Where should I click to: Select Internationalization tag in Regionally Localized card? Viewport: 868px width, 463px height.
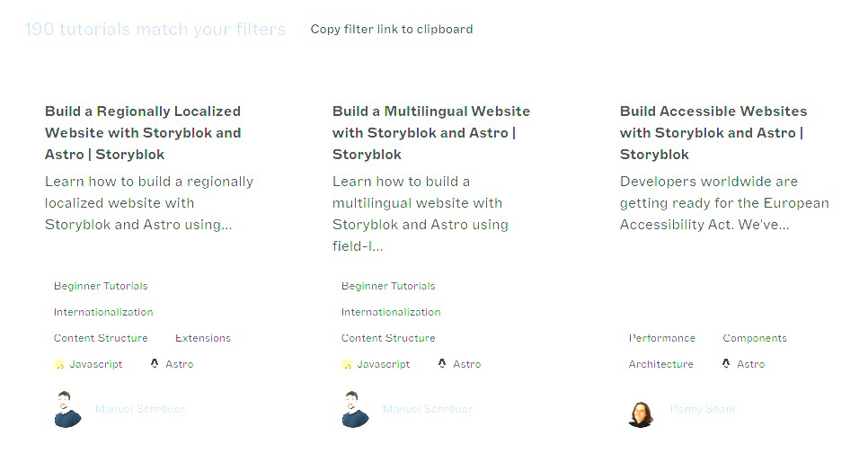point(103,312)
